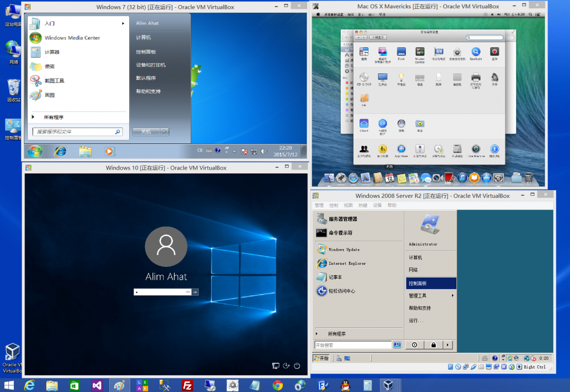Click CH language indicator in Windows 7 tray

[x=200, y=151]
